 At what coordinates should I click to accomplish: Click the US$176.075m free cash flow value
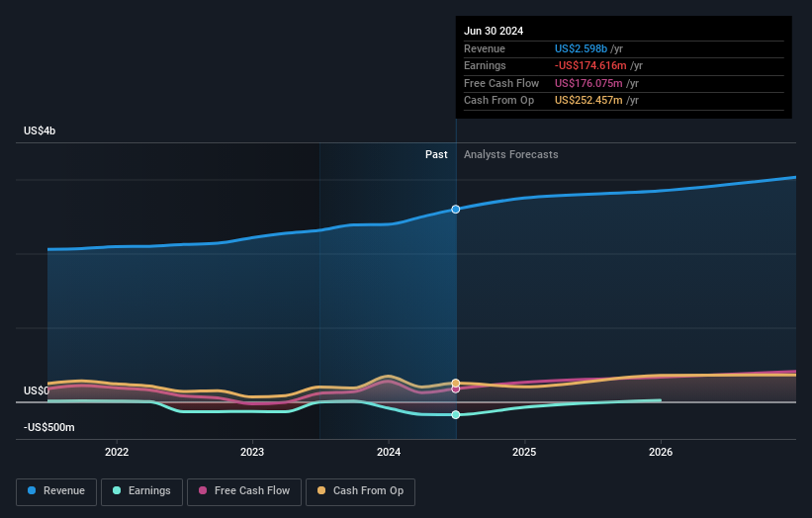coord(588,83)
